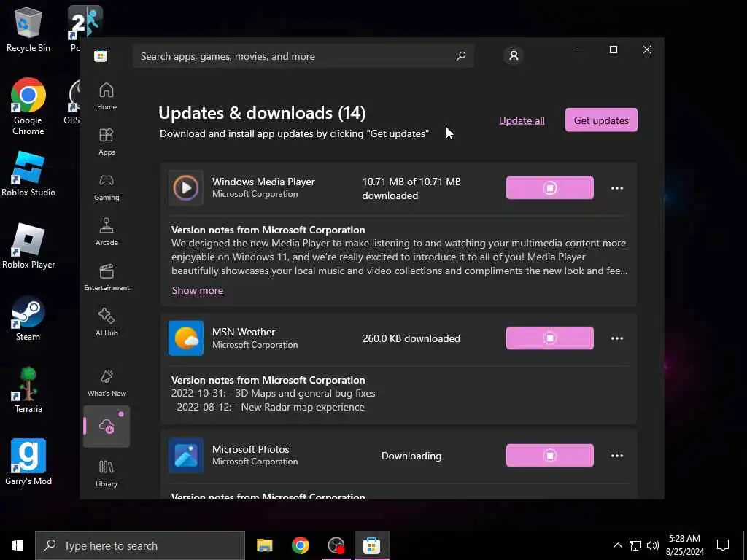Click Windows Media Player title text
Viewport: 747px width, 560px height.
click(x=263, y=182)
